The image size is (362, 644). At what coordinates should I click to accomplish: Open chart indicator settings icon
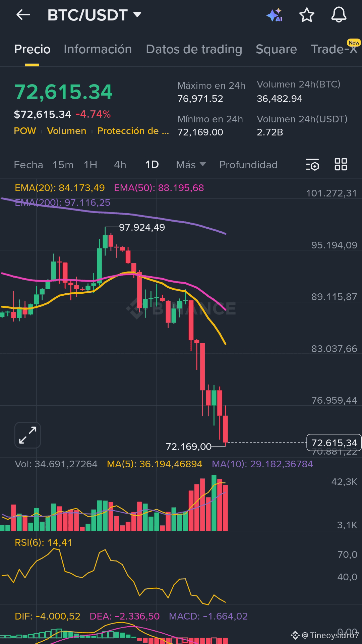point(312,165)
